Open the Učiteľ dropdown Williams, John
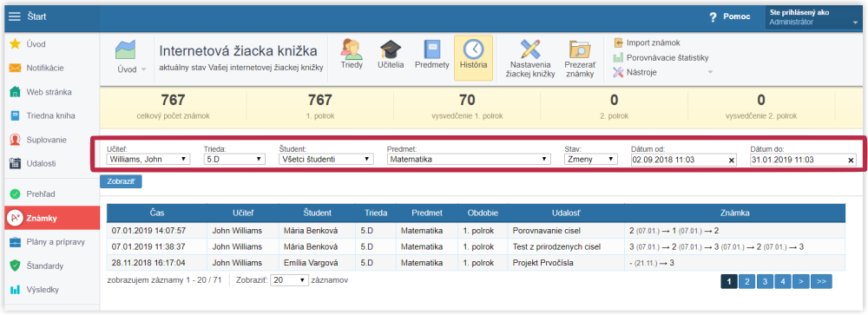 [x=148, y=160]
